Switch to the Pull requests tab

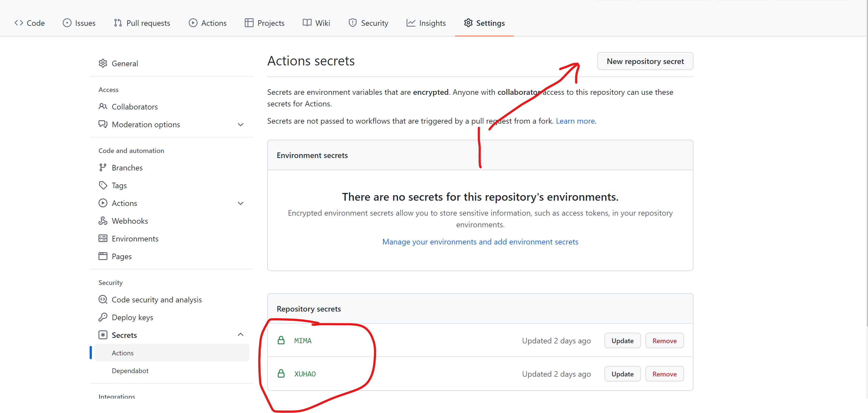point(142,23)
